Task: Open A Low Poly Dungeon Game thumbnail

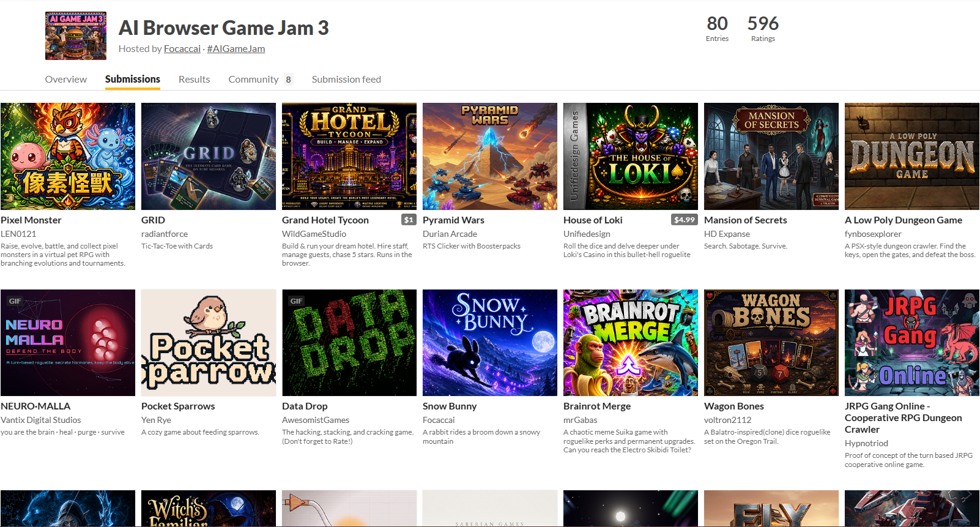Action: pyautogui.click(x=912, y=157)
